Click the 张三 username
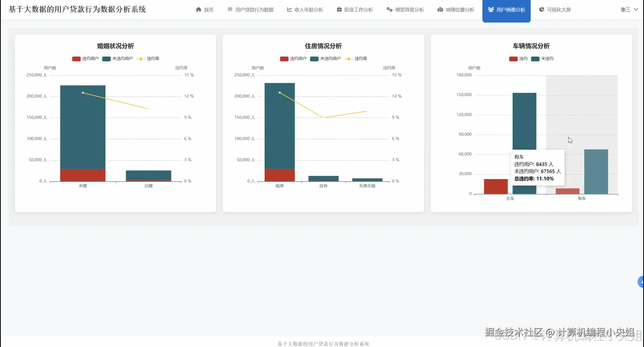This screenshot has height=347, width=644. (625, 10)
